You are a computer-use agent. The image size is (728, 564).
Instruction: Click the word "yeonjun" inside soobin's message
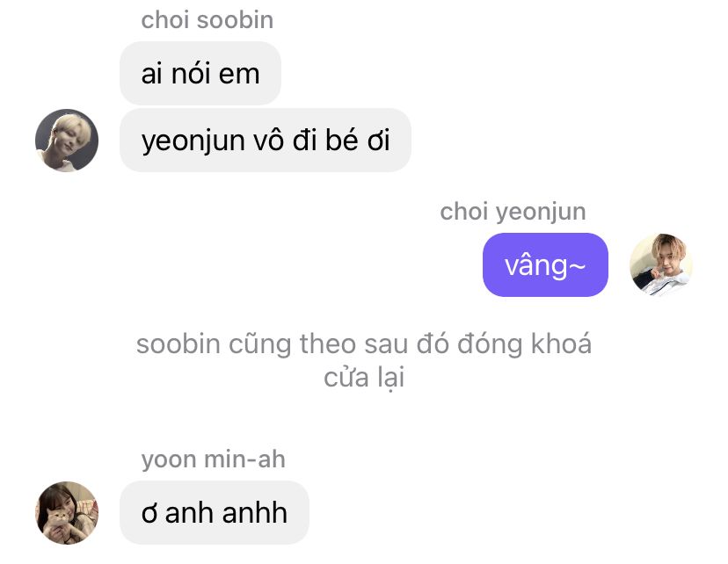tap(193, 141)
